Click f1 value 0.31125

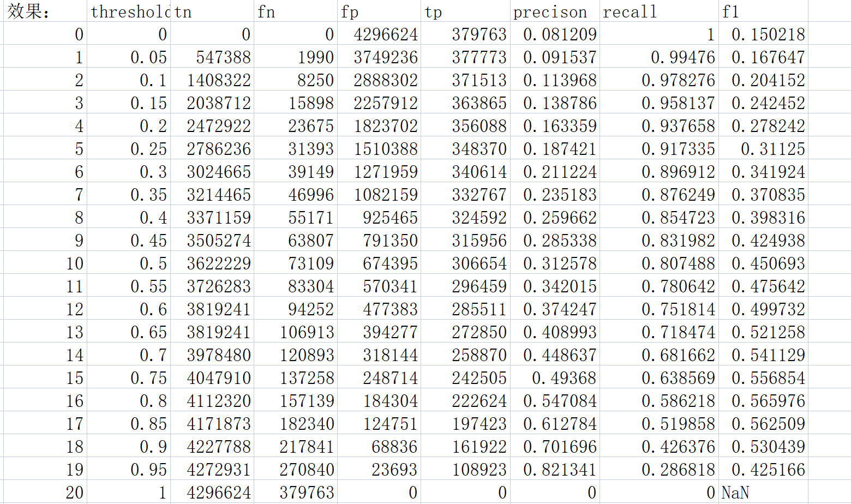763,148
